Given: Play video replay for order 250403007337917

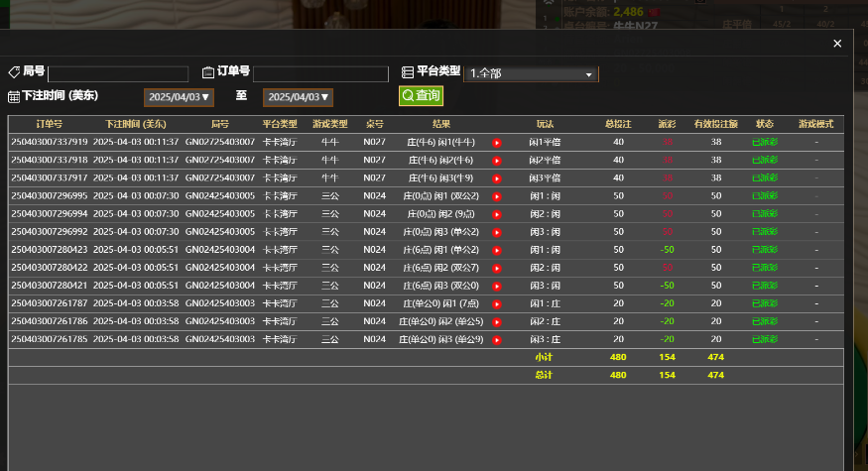Looking at the screenshot, I should tap(497, 178).
